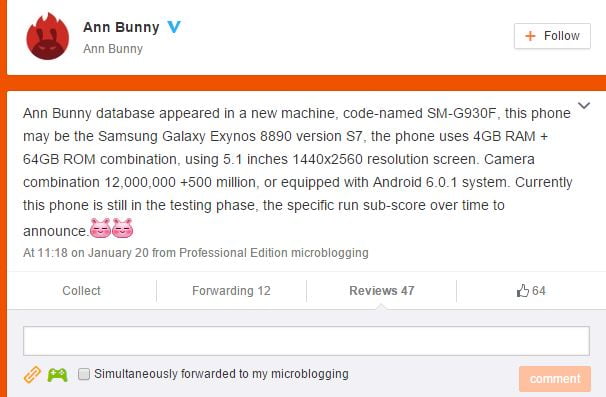Click the first pink bunny emoji
Viewport: 606px width, 397px height.
click(x=100, y=228)
